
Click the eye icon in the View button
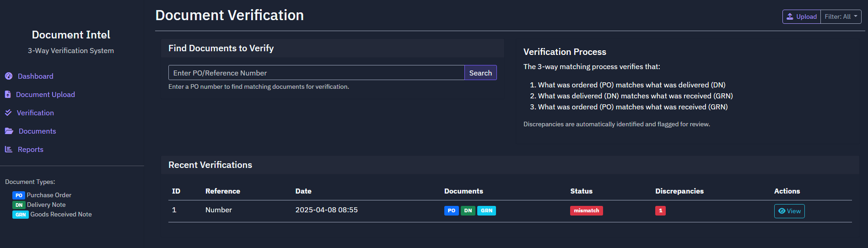tap(782, 211)
